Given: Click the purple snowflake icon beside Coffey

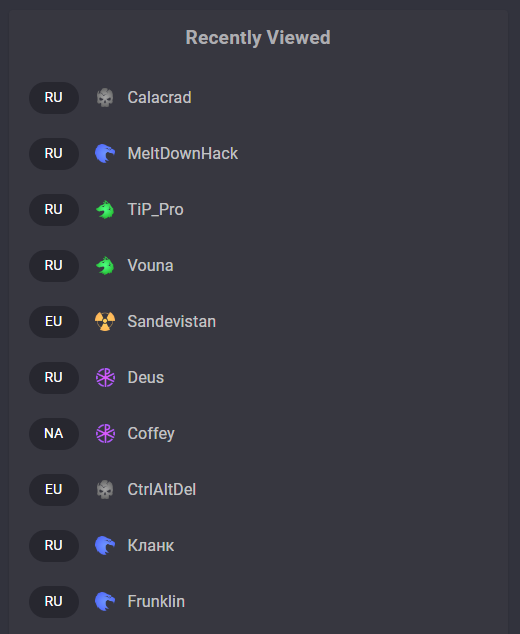Looking at the screenshot, I should click(x=105, y=434).
